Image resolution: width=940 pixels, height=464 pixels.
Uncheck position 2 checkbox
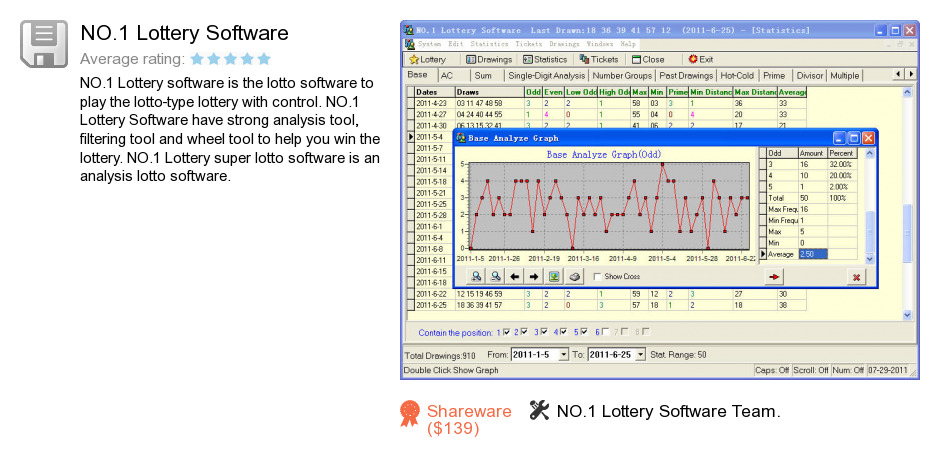pos(524,332)
